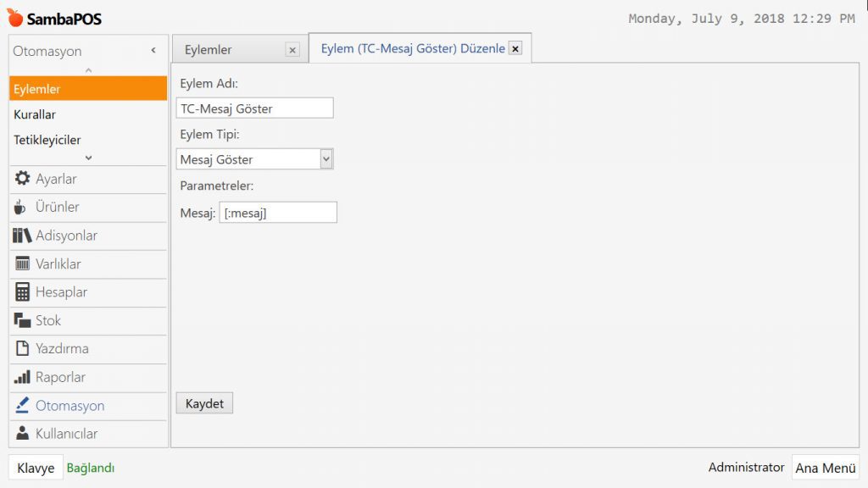
Task: Click the Hesaplar calculator icon
Action: click(x=23, y=292)
